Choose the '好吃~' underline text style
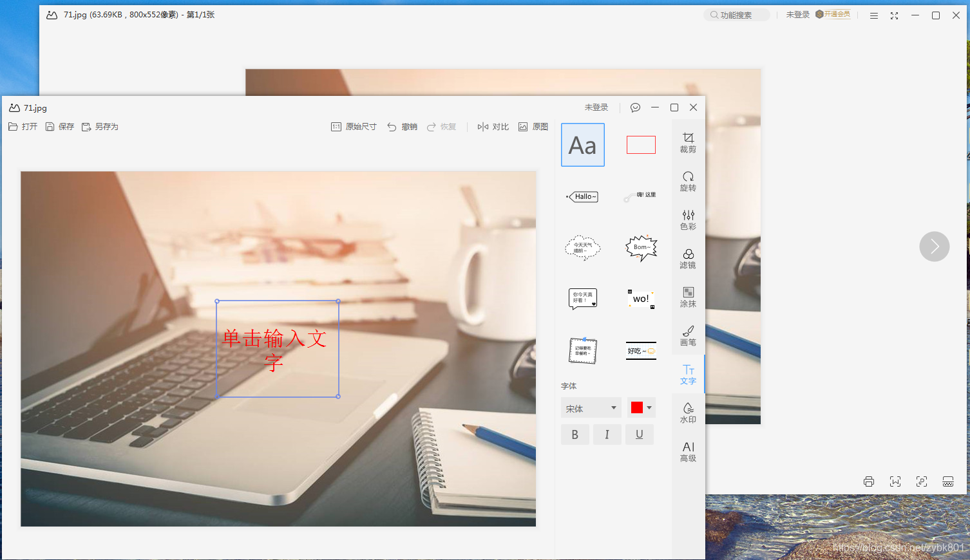 (x=641, y=351)
